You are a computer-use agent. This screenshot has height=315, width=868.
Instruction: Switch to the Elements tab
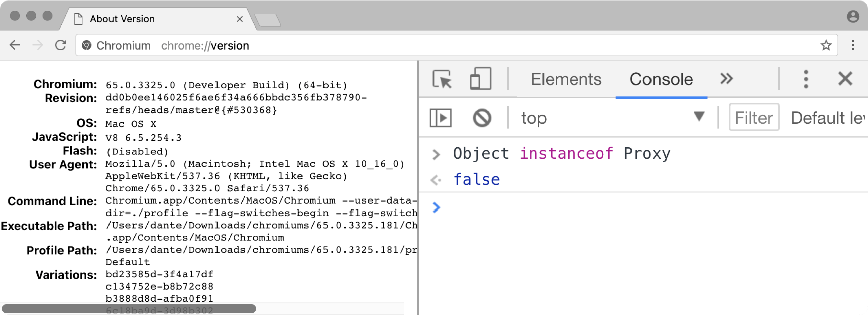[566, 79]
